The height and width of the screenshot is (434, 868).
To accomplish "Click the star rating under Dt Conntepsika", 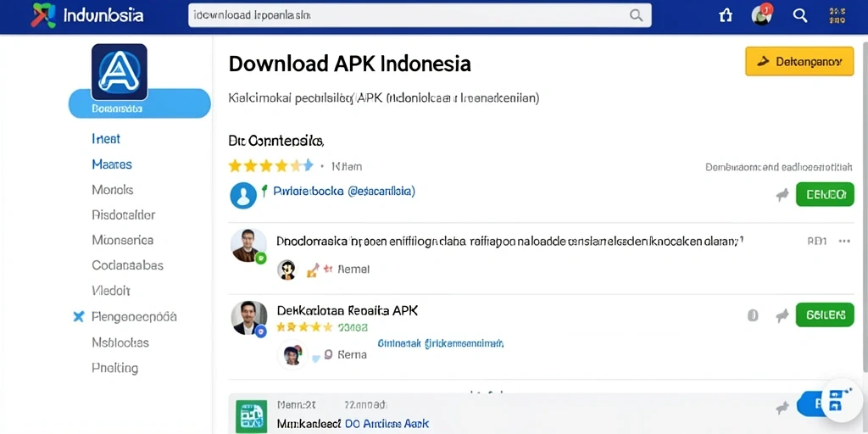I will point(270,165).
